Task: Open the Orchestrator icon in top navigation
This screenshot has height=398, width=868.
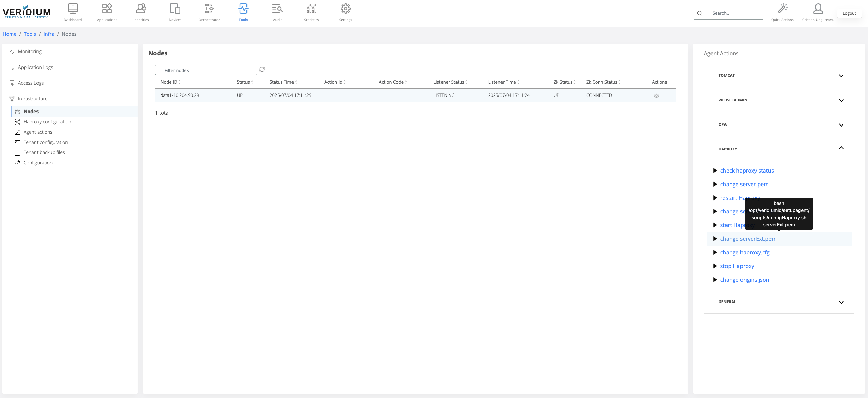Action: [x=209, y=9]
